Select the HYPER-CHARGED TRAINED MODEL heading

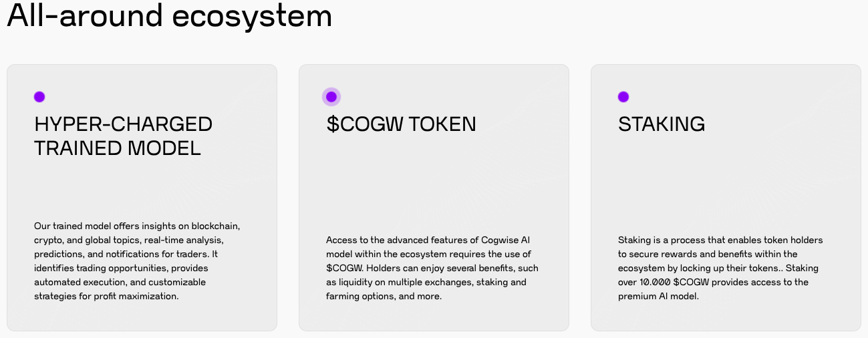tap(124, 136)
